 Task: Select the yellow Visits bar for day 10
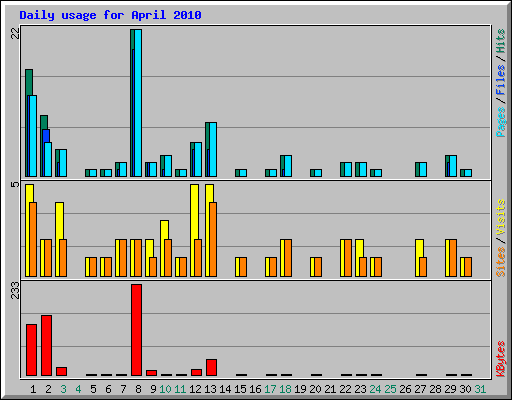coord(164,230)
